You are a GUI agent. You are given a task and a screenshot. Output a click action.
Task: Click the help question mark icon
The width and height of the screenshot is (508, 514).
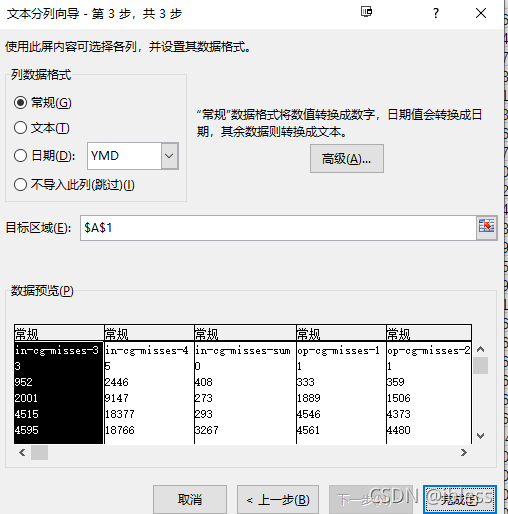[436, 13]
